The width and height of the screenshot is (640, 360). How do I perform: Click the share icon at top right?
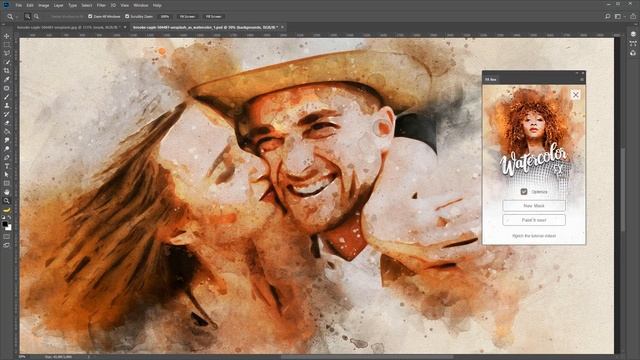pyautogui.click(x=633, y=16)
